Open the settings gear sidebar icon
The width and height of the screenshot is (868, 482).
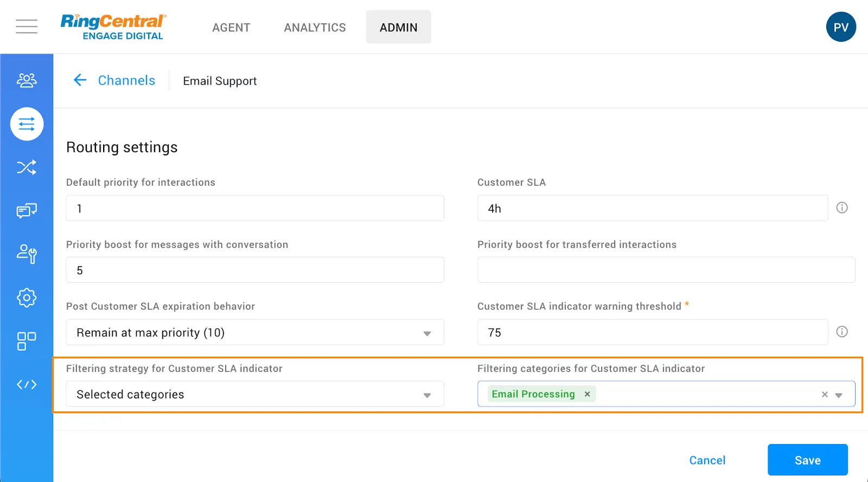27,297
